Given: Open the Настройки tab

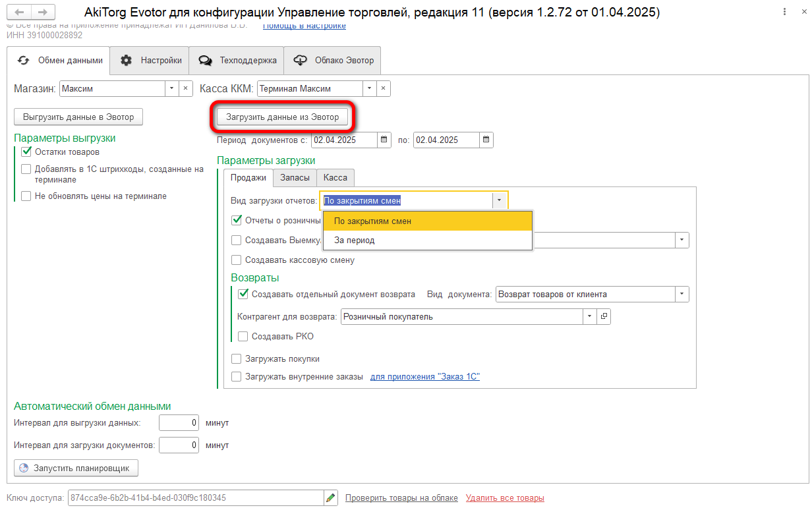Looking at the screenshot, I should click(150, 60).
